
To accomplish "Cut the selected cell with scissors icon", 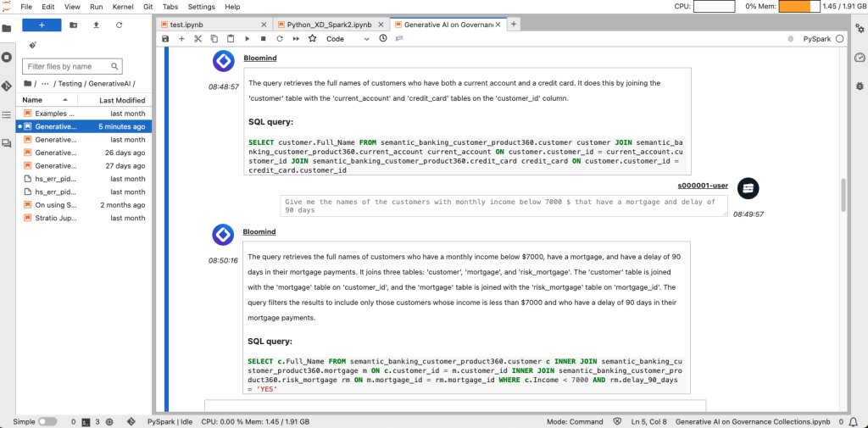I will pyautogui.click(x=198, y=39).
